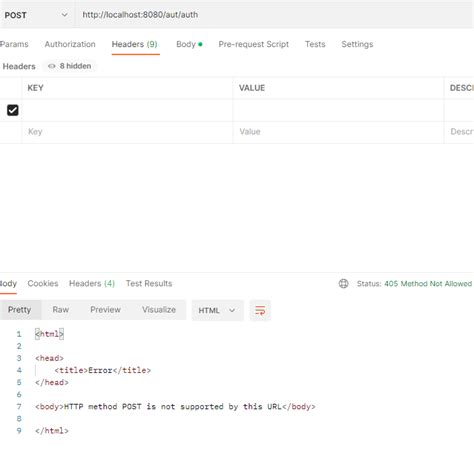Image resolution: width=474 pixels, height=467 pixels.
Task: Show the 8 hidden headers
Action: coord(70,66)
